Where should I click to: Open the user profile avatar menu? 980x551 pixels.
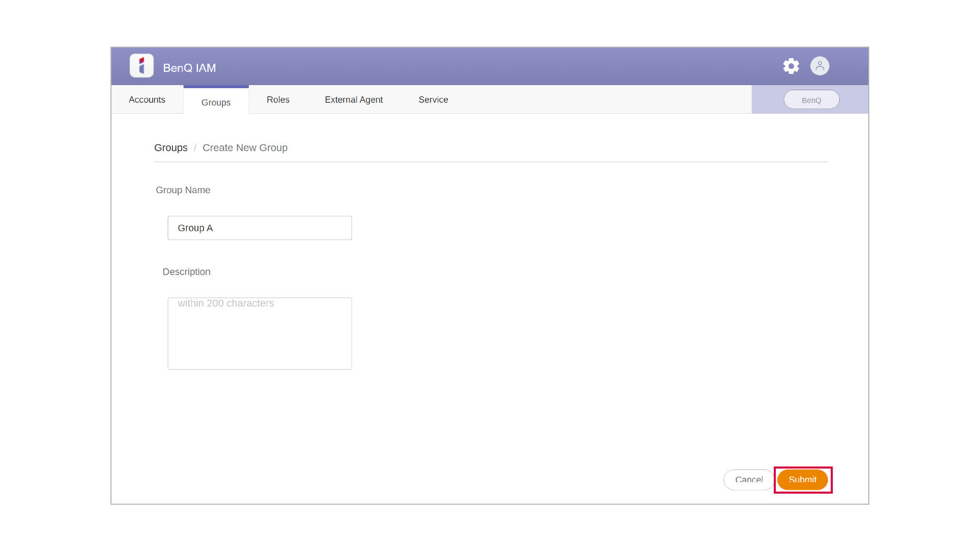[819, 66]
